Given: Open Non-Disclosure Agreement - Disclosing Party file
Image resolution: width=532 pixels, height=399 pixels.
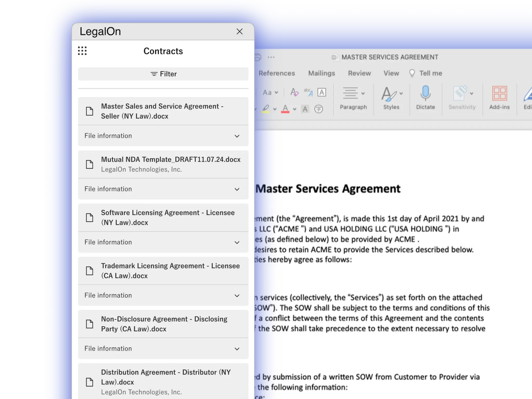Looking at the screenshot, I should point(163,324).
